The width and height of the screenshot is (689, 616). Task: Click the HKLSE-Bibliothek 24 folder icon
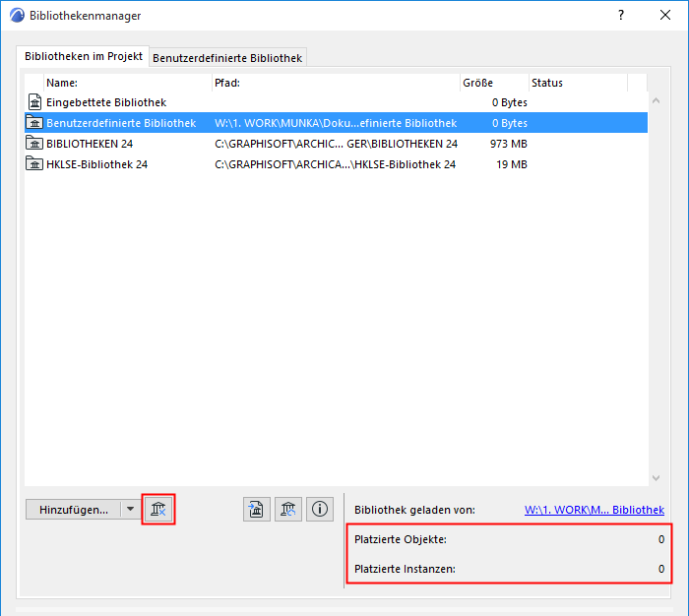[x=34, y=164]
